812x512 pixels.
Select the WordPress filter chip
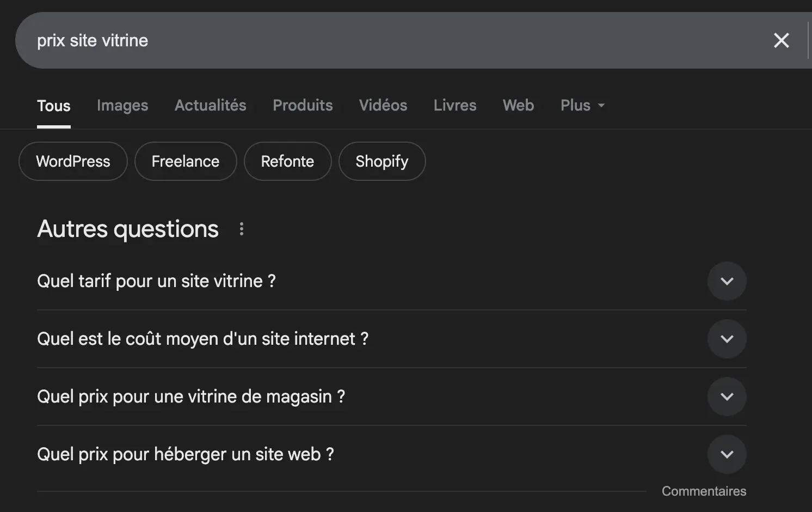pos(72,161)
